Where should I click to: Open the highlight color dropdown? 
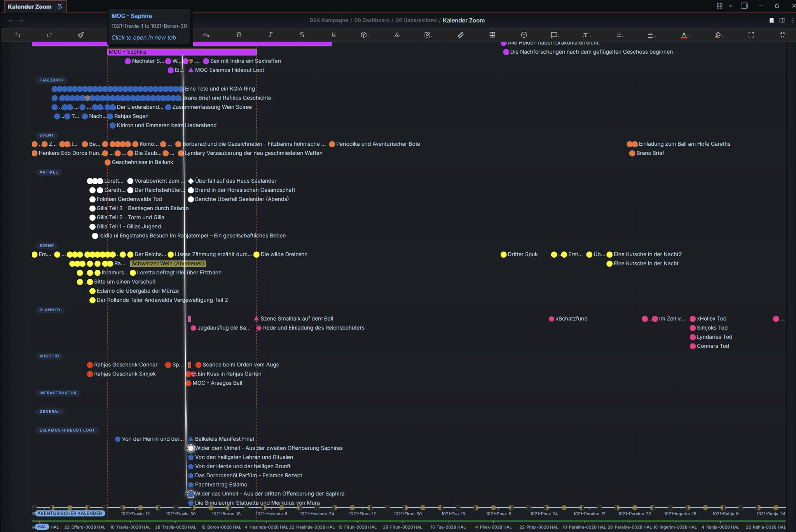[x=718, y=35]
